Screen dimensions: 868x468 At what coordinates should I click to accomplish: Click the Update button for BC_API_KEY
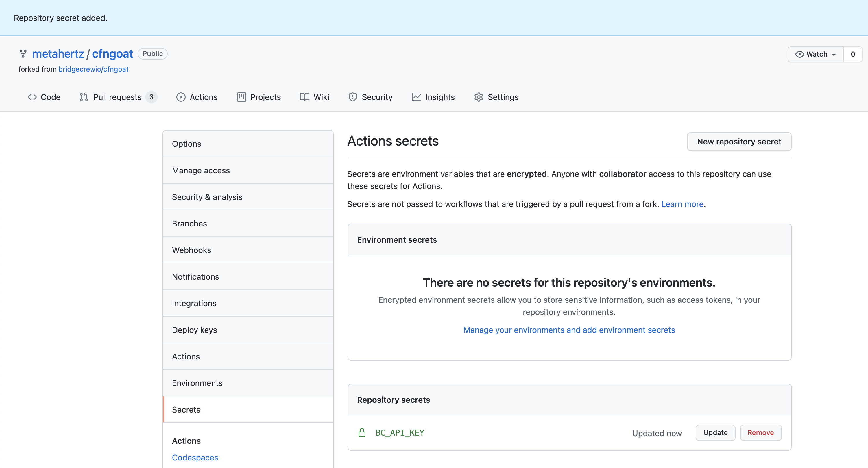click(x=715, y=432)
